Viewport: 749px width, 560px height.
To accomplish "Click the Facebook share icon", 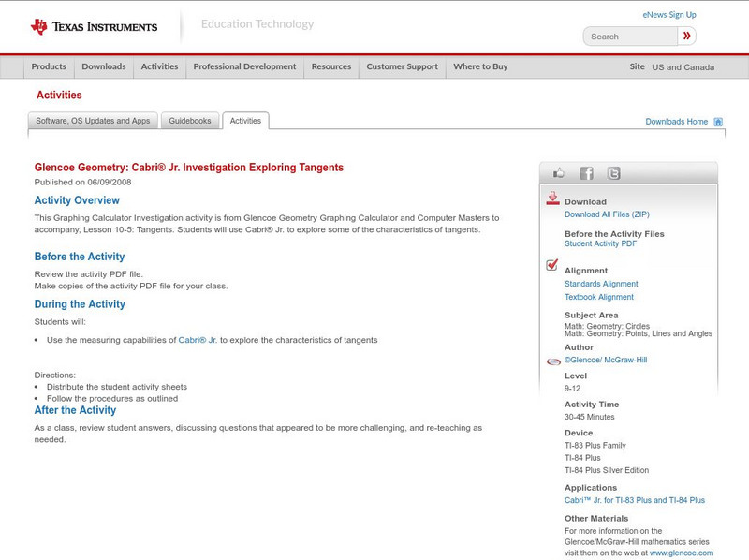I will [x=586, y=172].
